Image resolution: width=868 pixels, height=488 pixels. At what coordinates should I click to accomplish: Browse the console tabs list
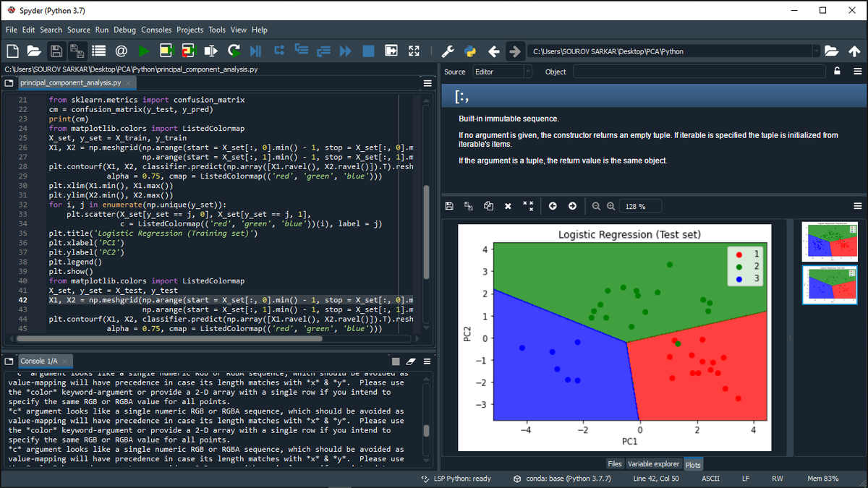click(8, 361)
